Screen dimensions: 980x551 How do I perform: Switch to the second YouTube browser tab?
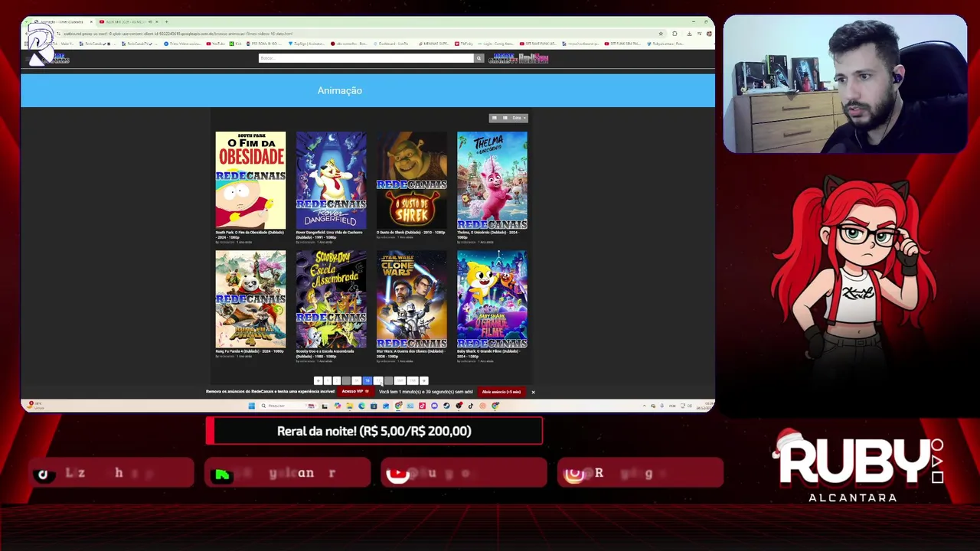tap(129, 21)
